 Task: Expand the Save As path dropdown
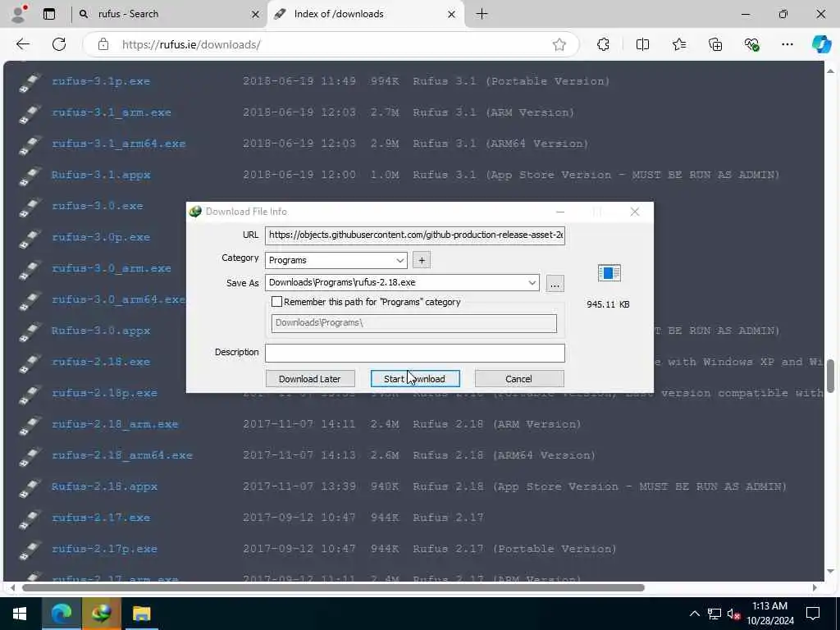(532, 282)
